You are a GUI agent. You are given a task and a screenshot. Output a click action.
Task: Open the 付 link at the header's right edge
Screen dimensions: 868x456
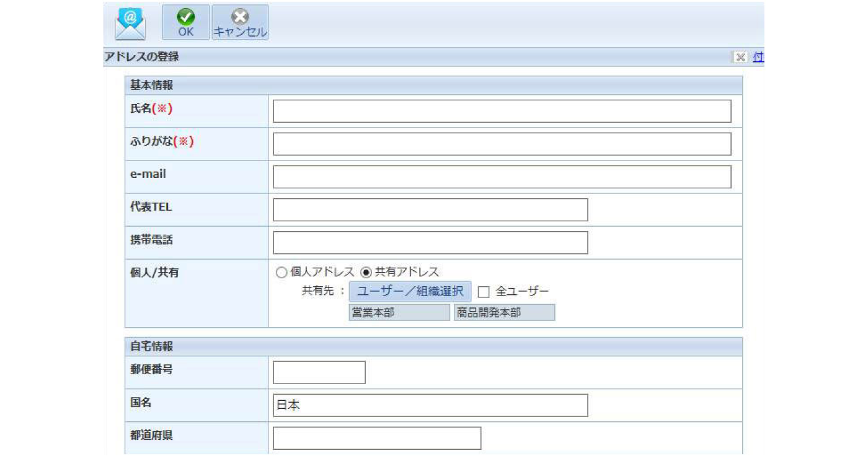point(758,57)
